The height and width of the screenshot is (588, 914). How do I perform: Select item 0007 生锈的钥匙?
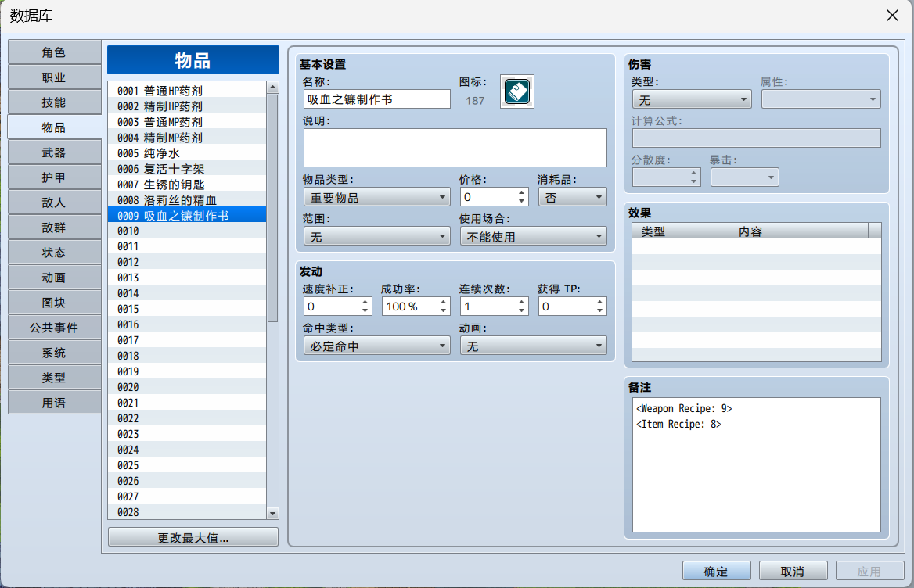pyautogui.click(x=187, y=185)
